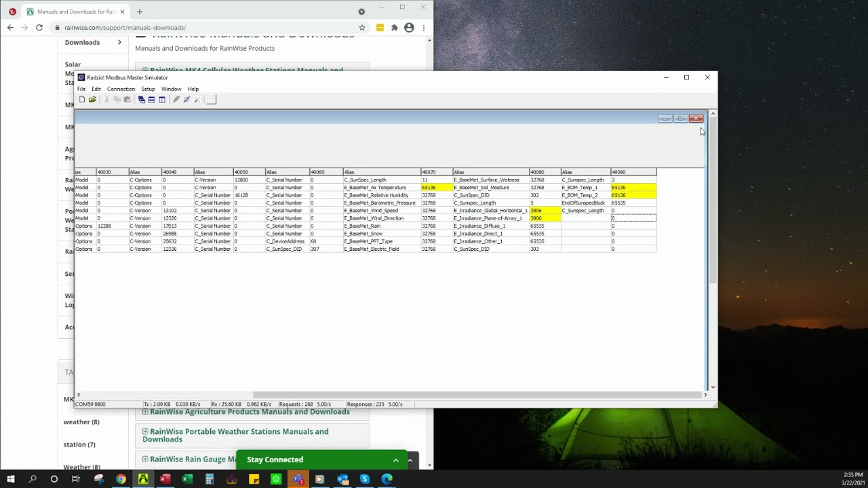Select the E_BaseMet_Wind_Speed alias cell
This screenshot has height=488, width=868.
click(382, 211)
